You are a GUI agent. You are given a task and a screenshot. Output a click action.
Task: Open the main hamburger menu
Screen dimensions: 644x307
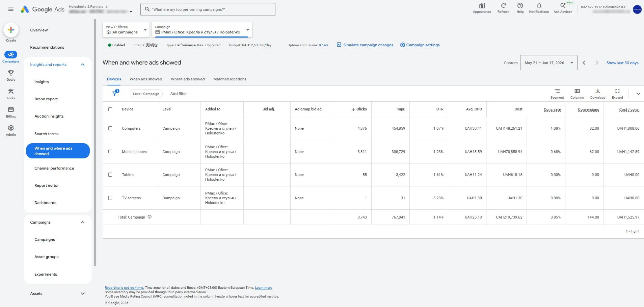coord(11,9)
